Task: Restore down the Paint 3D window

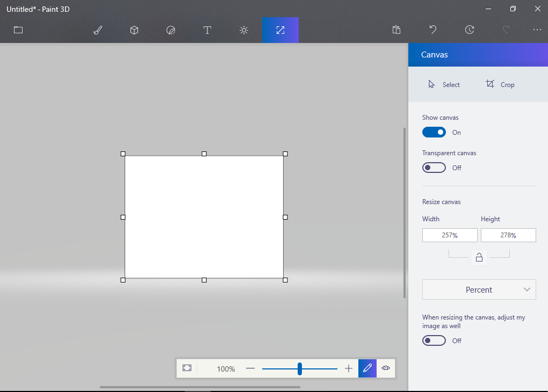Action: click(x=513, y=9)
